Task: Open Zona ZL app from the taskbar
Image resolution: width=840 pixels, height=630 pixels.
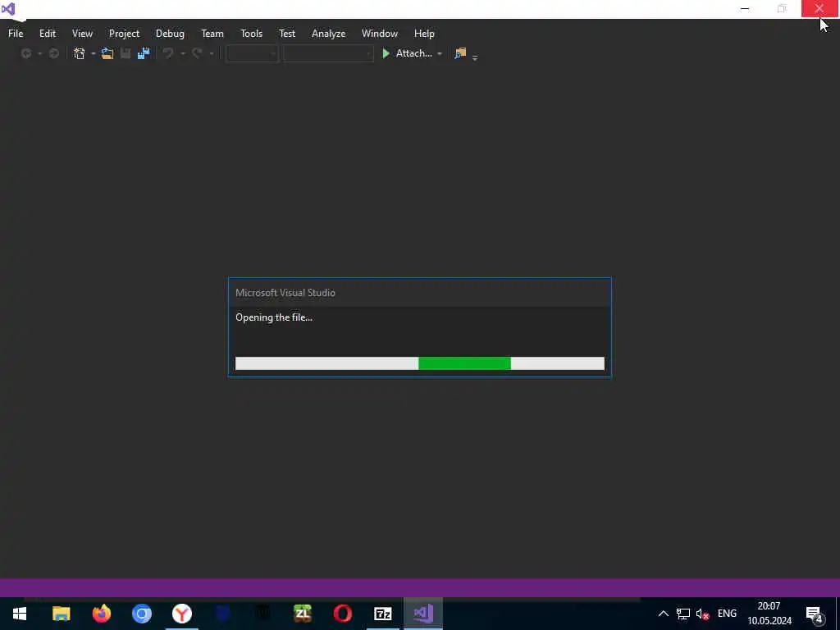Action: (303, 614)
